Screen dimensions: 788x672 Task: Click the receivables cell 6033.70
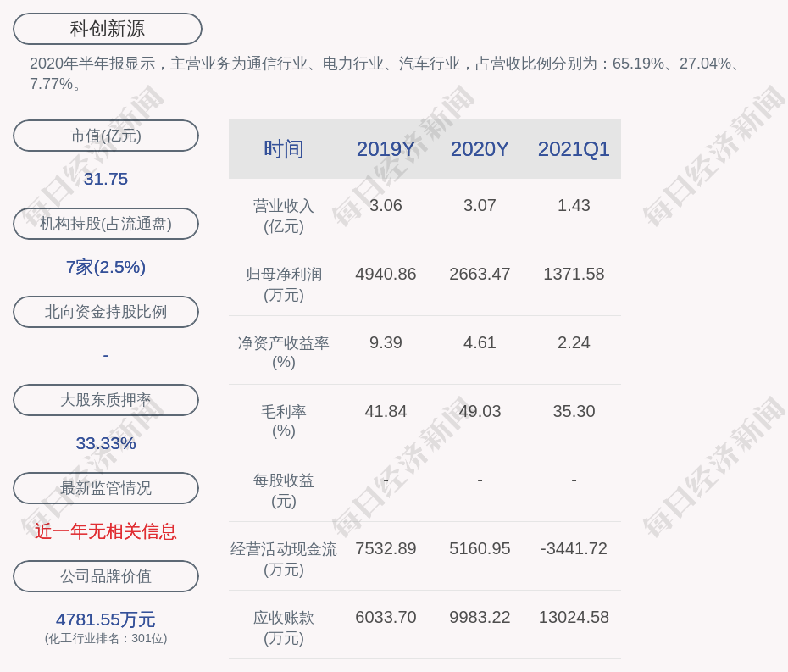click(386, 617)
